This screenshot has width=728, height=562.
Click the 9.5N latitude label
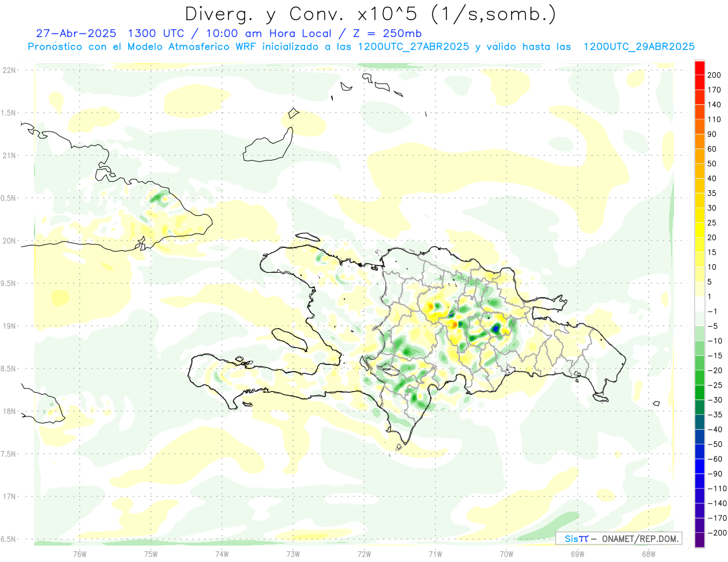click(8, 283)
